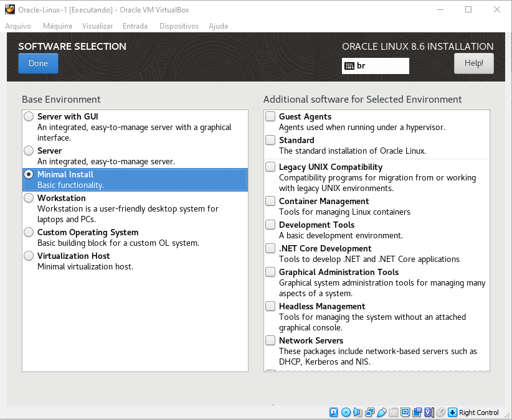Open the Dispositivos menu

[179, 26]
